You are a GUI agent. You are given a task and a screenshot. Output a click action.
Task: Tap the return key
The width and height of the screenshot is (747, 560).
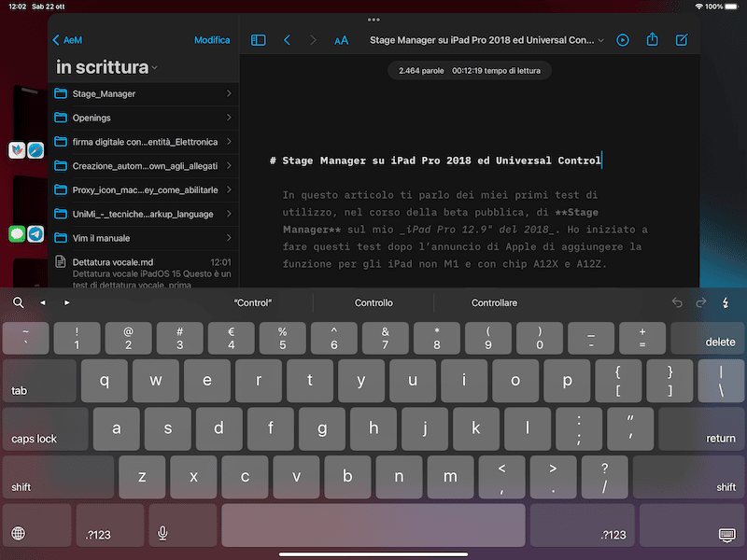click(x=701, y=428)
